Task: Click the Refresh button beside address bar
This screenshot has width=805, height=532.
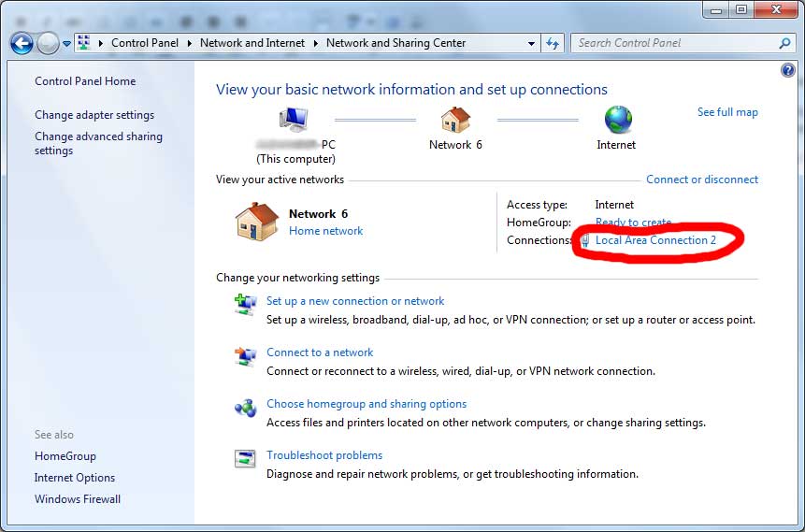Action: 553,44
